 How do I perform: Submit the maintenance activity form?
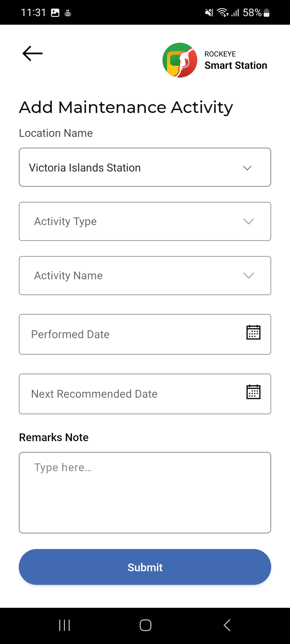[145, 567]
